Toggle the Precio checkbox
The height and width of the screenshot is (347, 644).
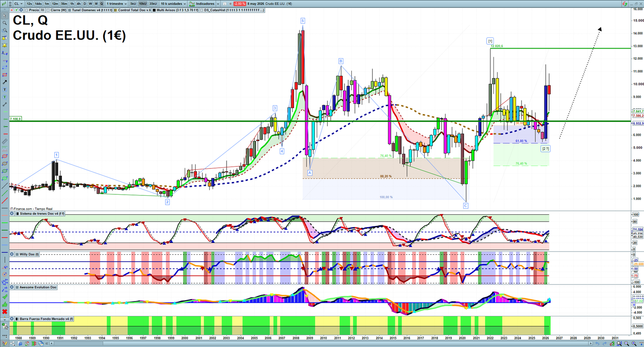pyautogui.click(x=27, y=10)
